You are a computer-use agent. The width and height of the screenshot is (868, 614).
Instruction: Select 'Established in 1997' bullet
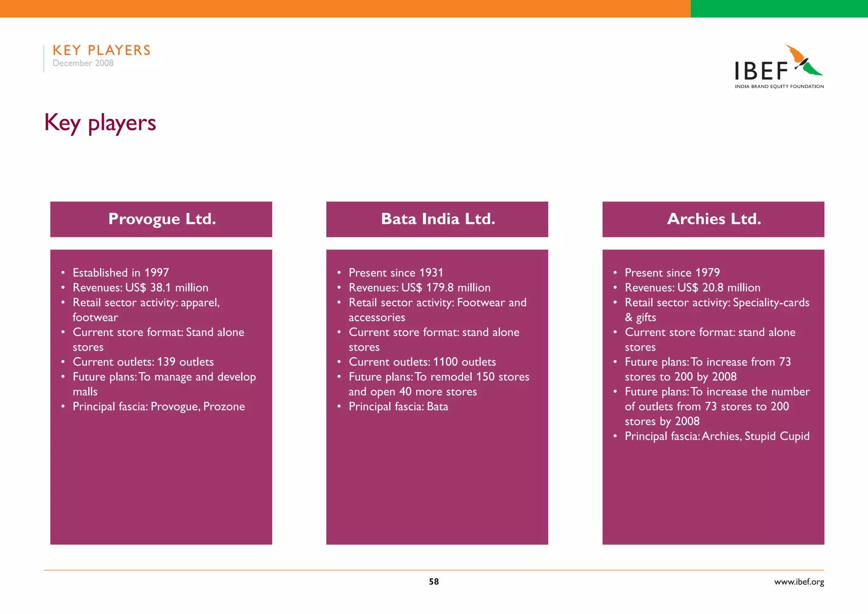click(121, 273)
